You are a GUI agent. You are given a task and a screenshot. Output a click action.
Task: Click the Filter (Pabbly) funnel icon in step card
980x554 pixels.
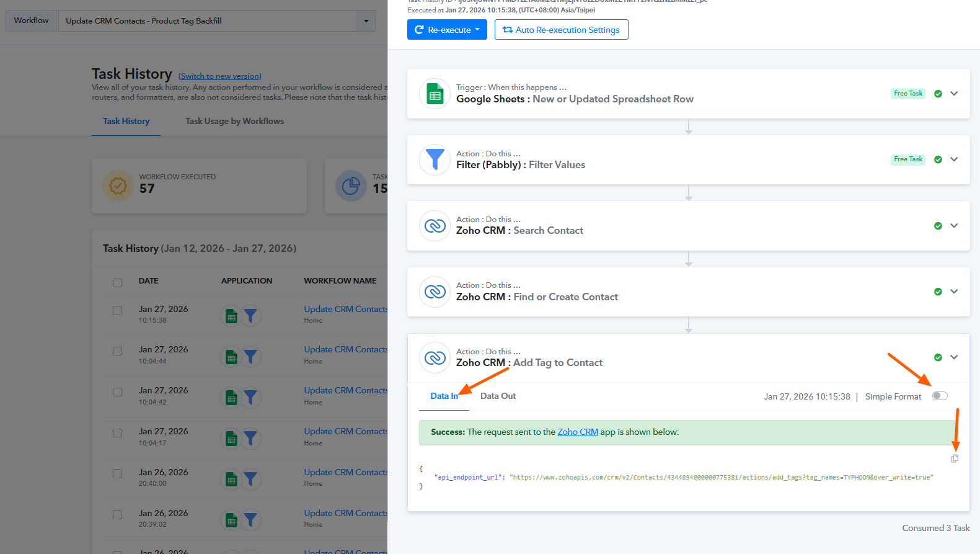[435, 160]
